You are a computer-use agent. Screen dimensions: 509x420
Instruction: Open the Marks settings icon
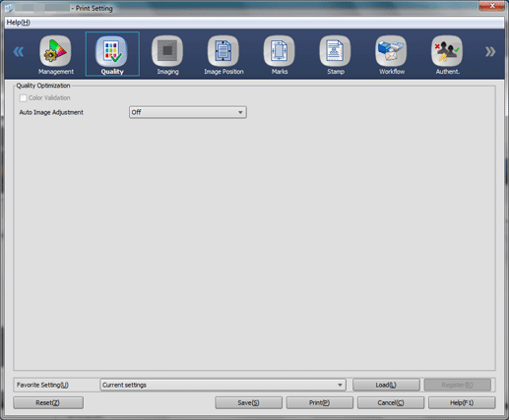point(280,51)
